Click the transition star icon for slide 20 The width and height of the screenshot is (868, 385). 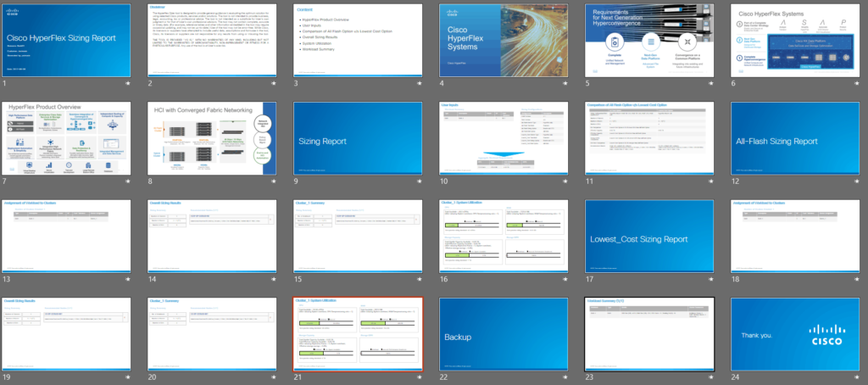pyautogui.click(x=274, y=377)
